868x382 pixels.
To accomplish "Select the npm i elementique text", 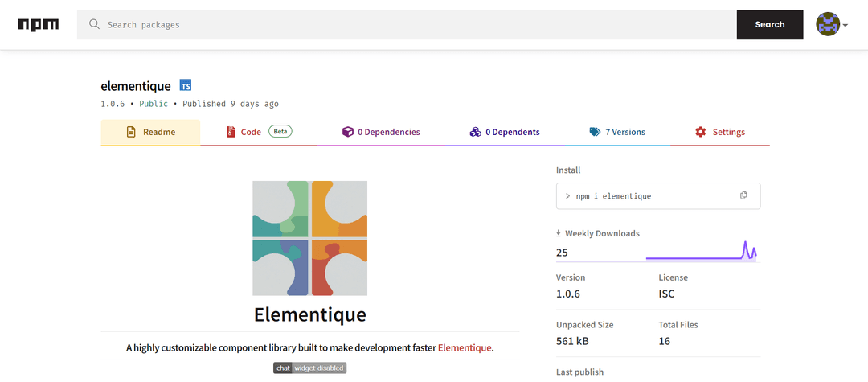I will [x=613, y=196].
